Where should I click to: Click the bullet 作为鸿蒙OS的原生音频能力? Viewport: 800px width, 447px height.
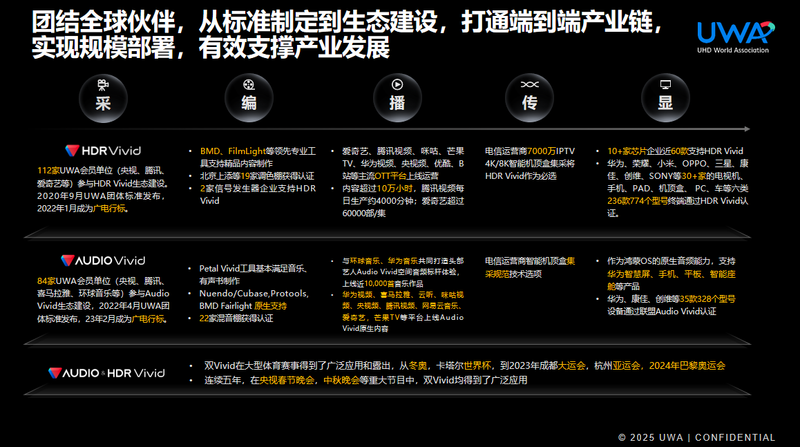pos(671,274)
